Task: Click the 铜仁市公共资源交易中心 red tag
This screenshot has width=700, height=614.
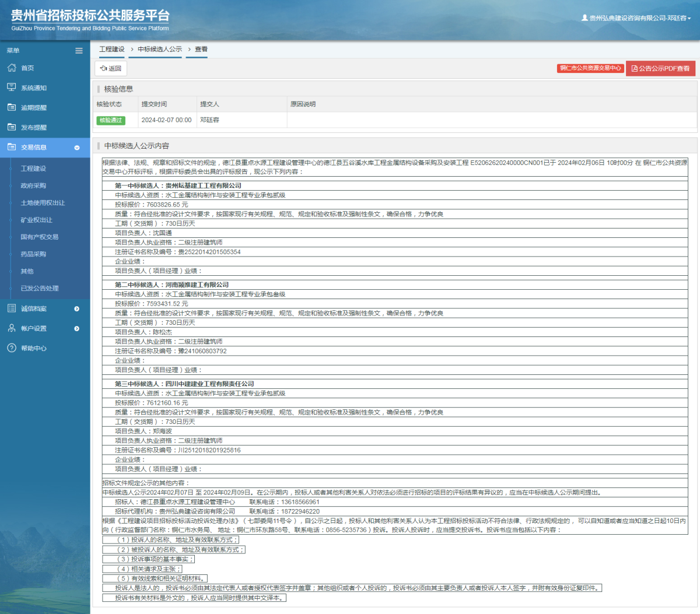Action: tap(590, 68)
